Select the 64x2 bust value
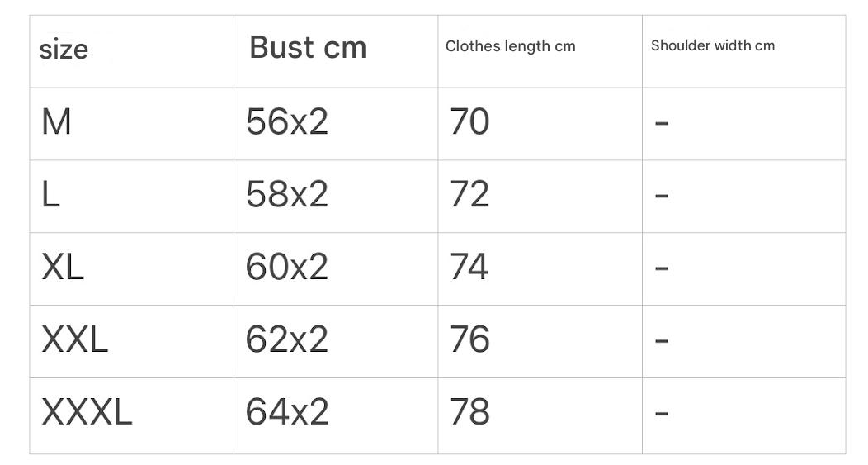 pyautogui.click(x=286, y=413)
